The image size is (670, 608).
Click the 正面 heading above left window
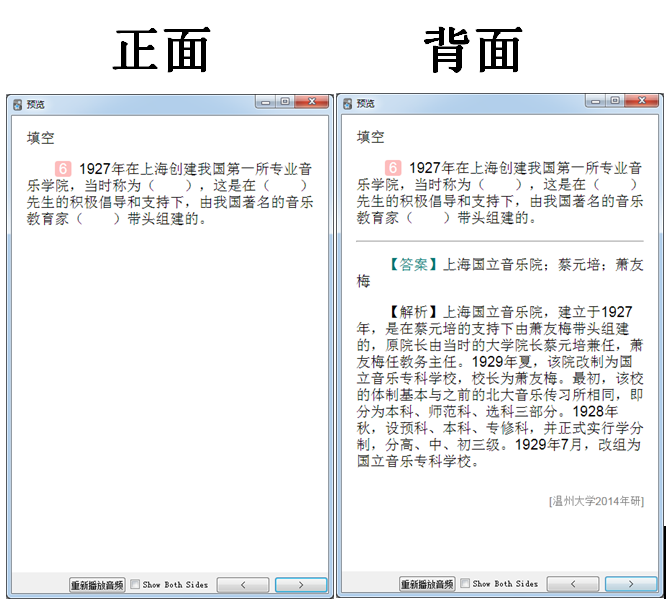pyautogui.click(x=162, y=50)
